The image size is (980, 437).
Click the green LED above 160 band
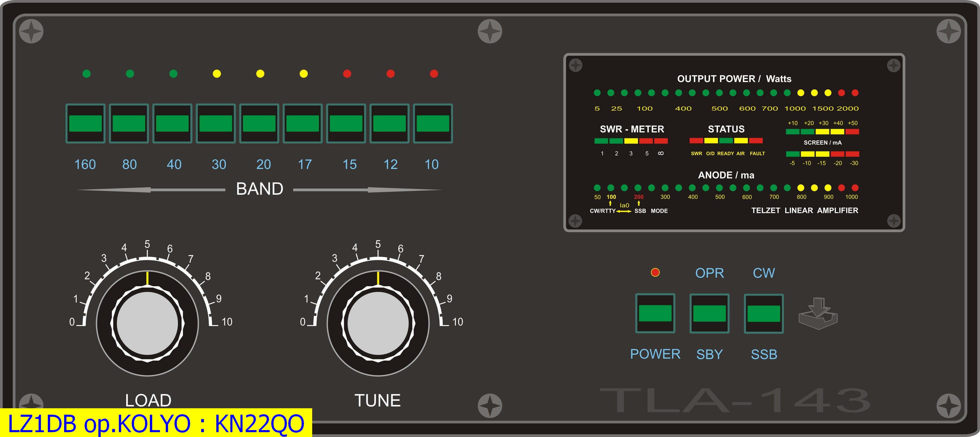point(86,73)
